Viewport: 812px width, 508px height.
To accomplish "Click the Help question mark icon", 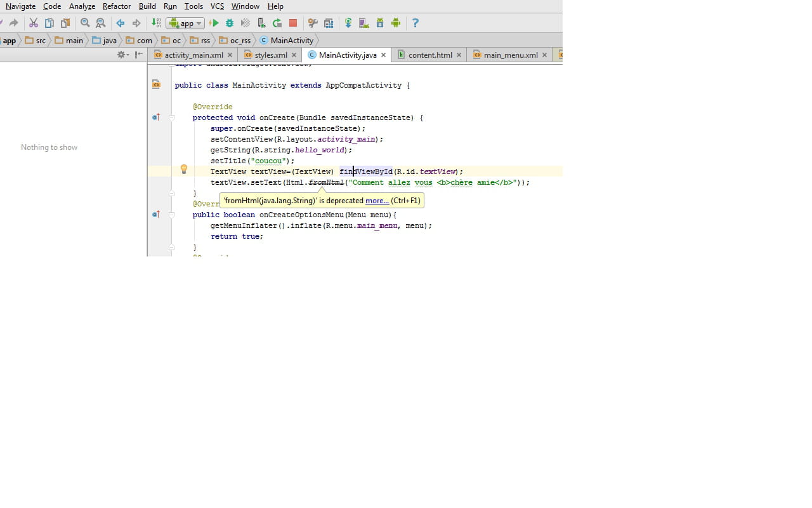I will coord(416,23).
